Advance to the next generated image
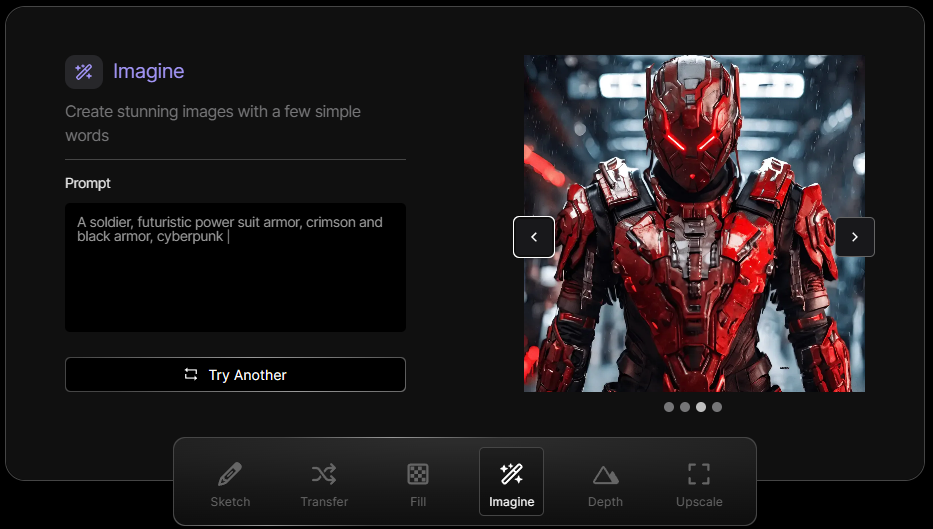This screenshot has width=933, height=529. tap(855, 237)
